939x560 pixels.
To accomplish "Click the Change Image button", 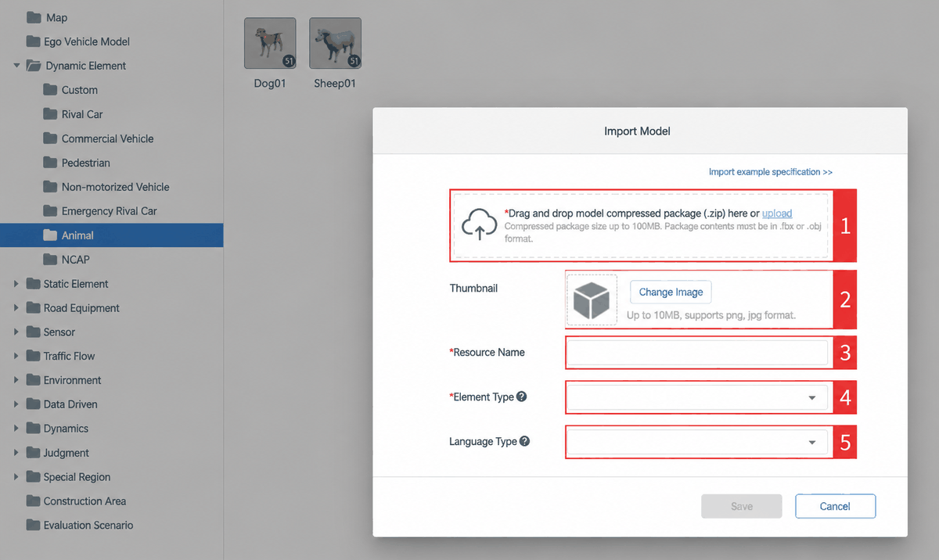I will coord(671,292).
